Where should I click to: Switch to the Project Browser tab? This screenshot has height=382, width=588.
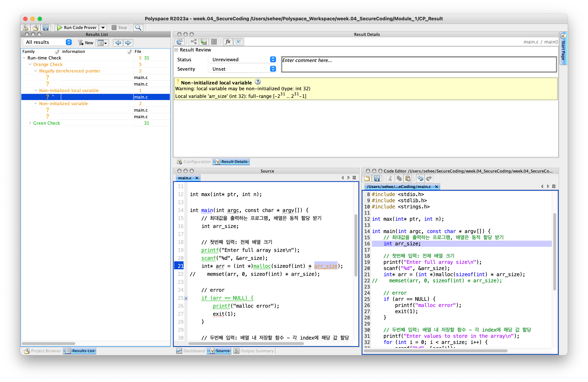(x=43, y=351)
